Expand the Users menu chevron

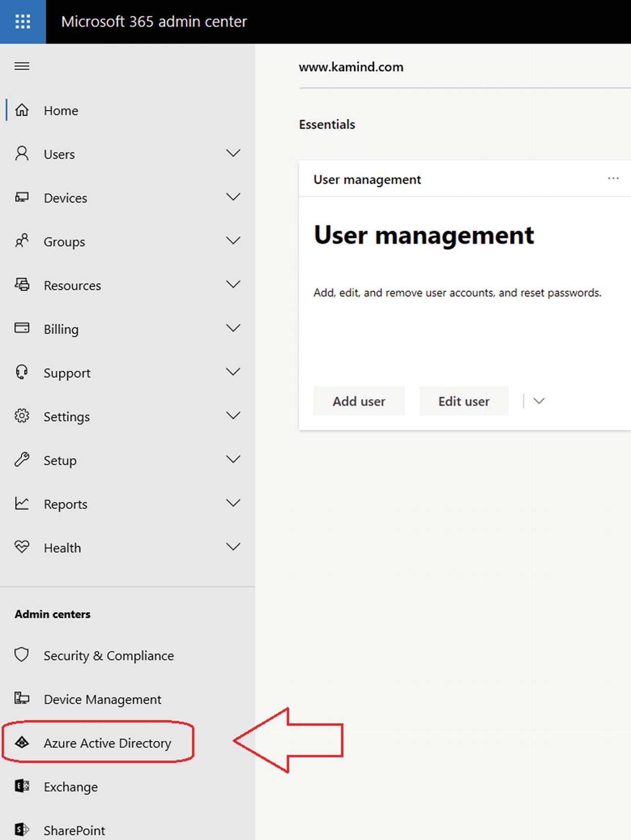233,154
